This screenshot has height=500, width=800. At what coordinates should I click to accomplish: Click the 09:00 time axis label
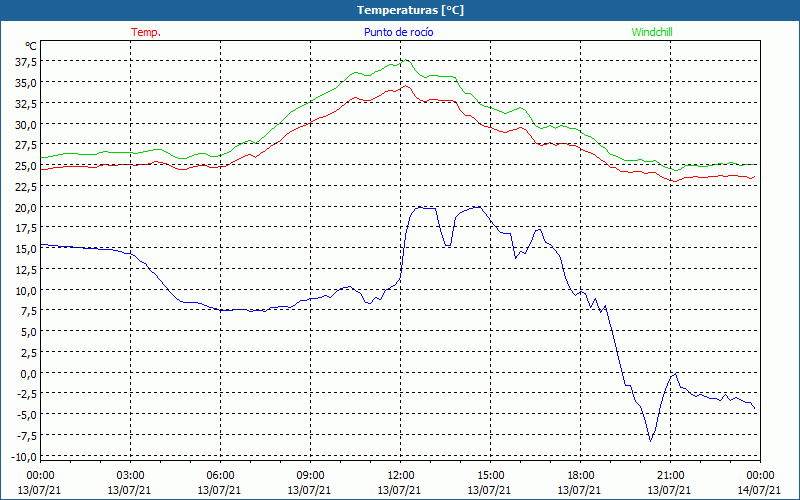click(x=310, y=476)
